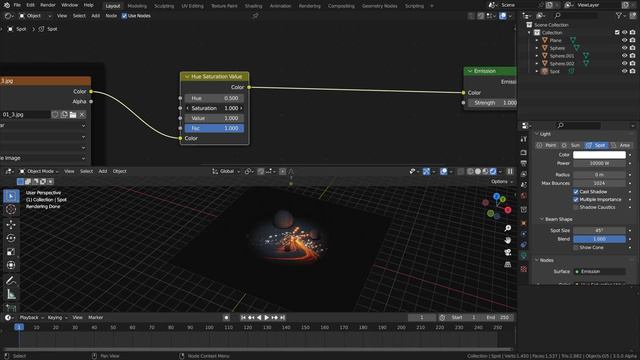Open the File menu
The image size is (640, 360).
click(x=17, y=5)
